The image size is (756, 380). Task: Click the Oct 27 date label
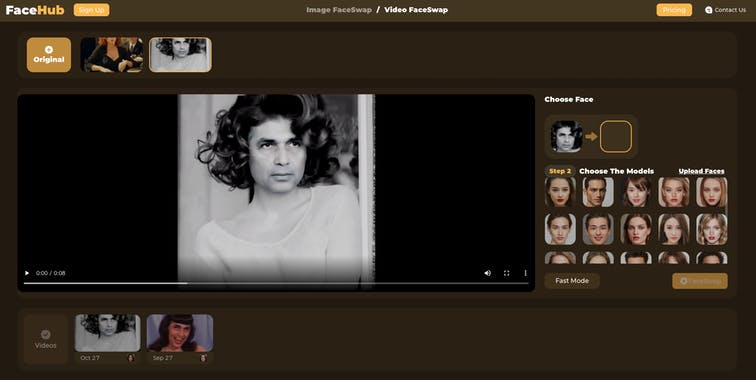pyautogui.click(x=89, y=358)
